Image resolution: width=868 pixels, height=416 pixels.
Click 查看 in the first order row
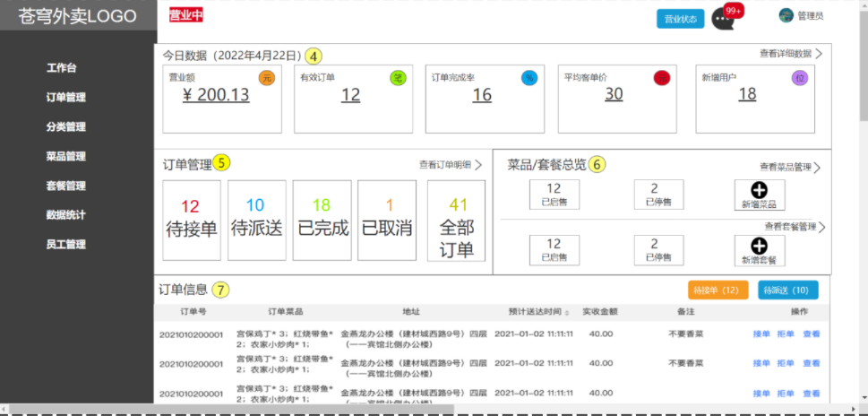point(812,334)
